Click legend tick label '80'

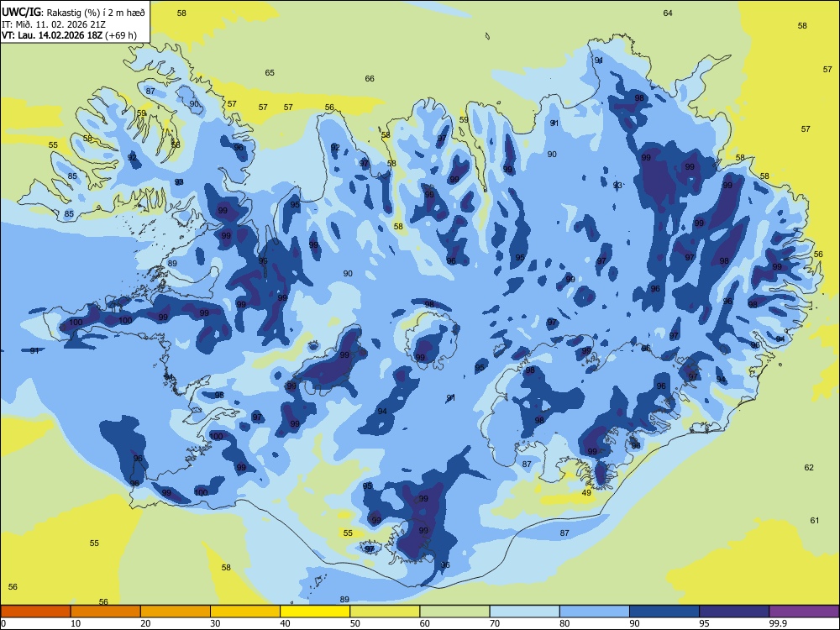[564, 623]
